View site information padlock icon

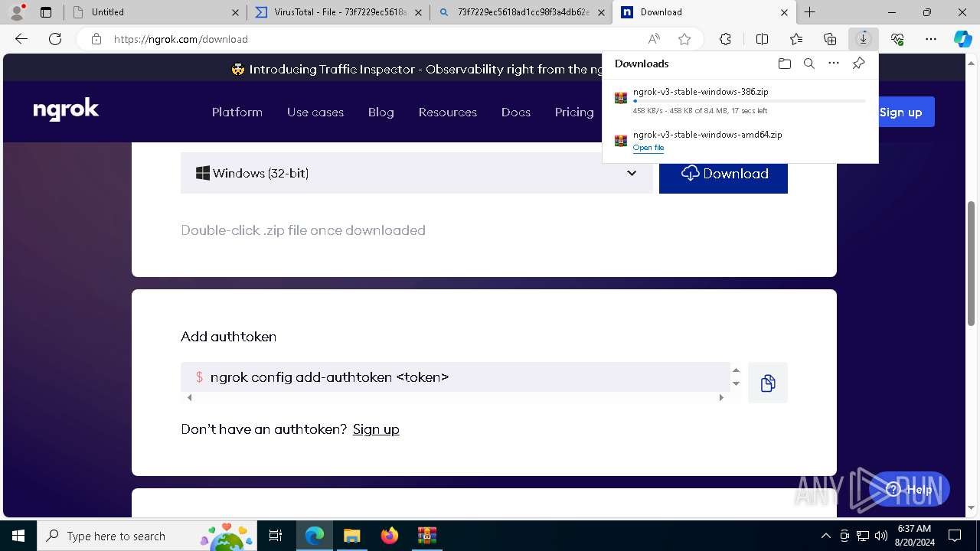pos(96,39)
